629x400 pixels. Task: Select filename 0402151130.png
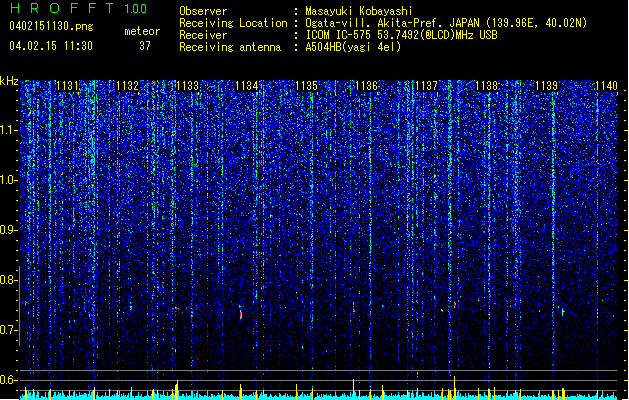(x=51, y=26)
